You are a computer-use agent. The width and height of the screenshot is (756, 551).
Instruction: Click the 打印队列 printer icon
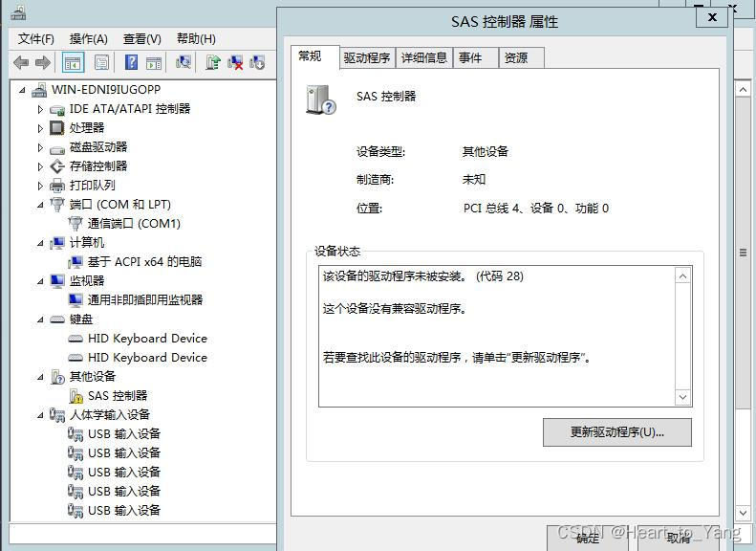click(x=57, y=186)
